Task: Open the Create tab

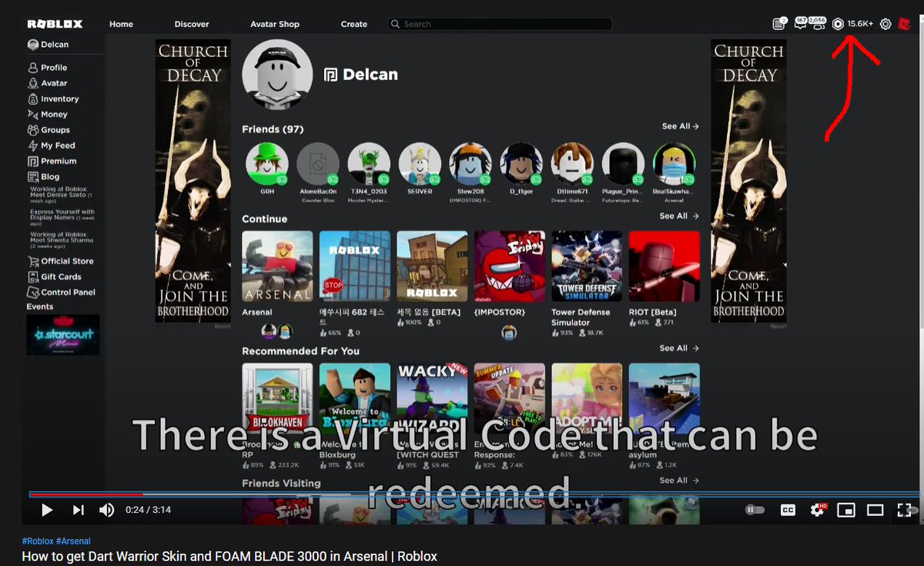Action: pyautogui.click(x=354, y=24)
